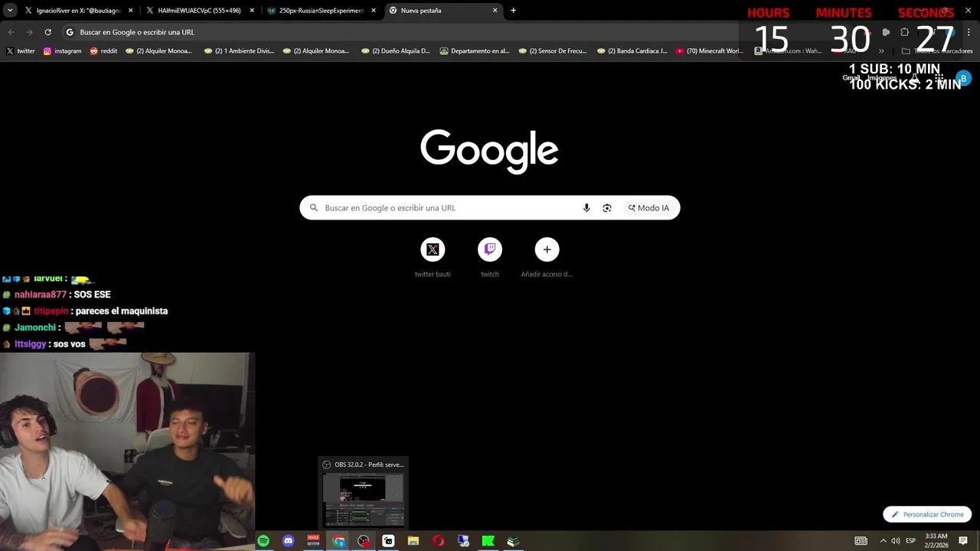The height and width of the screenshot is (551, 980).
Task: Open the OBS 32.0.2 preview thumbnail
Action: [364, 494]
